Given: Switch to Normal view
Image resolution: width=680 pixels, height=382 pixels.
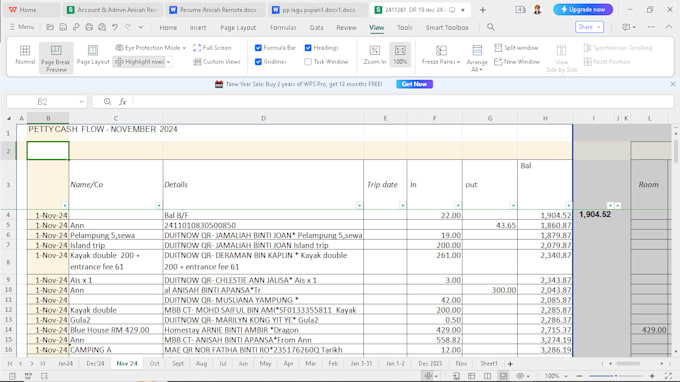Looking at the screenshot, I should click(x=25, y=55).
